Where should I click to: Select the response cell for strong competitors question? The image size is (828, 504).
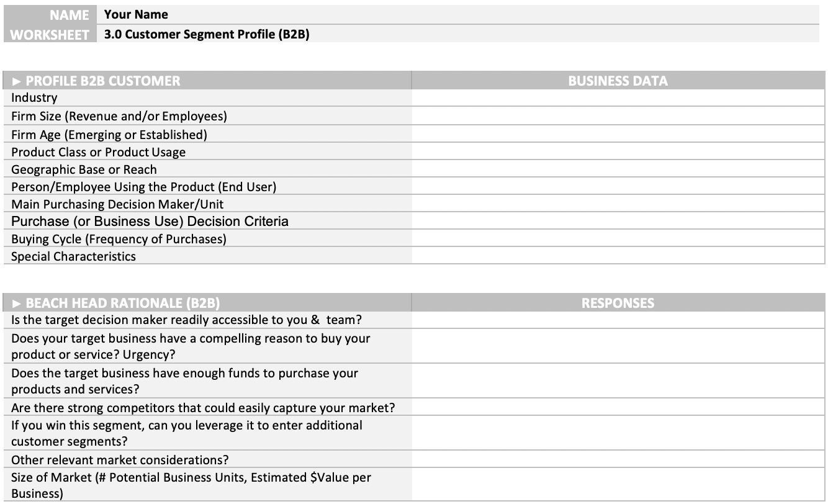pyautogui.click(x=618, y=408)
